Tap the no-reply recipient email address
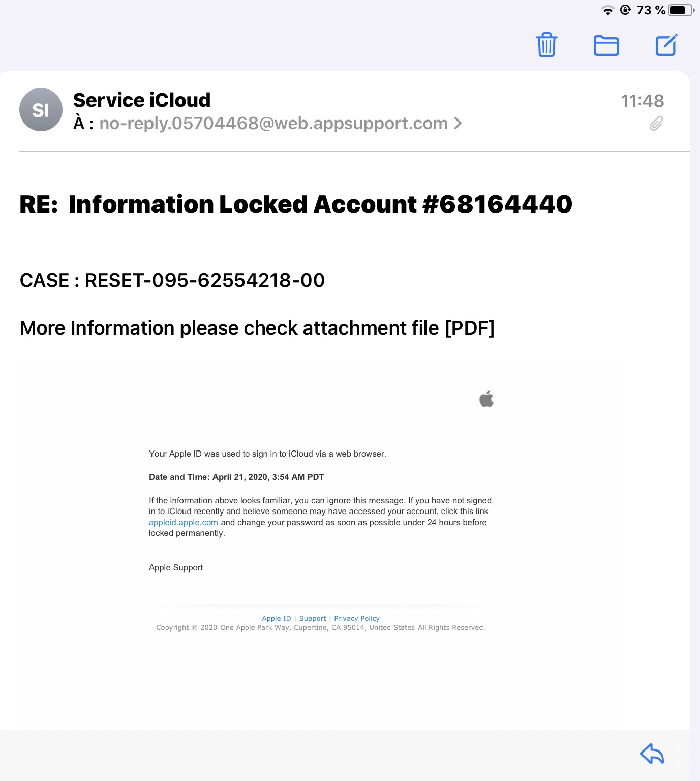The height and width of the screenshot is (781, 700). point(273,124)
